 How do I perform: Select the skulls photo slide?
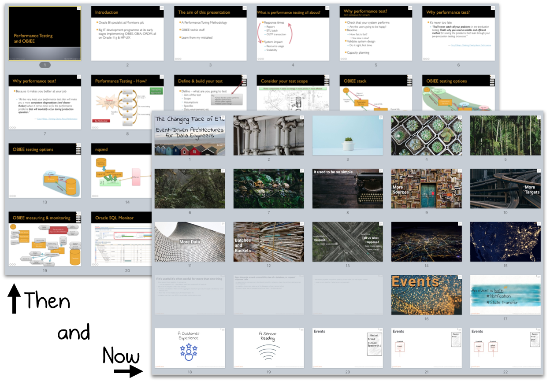[x=268, y=189]
